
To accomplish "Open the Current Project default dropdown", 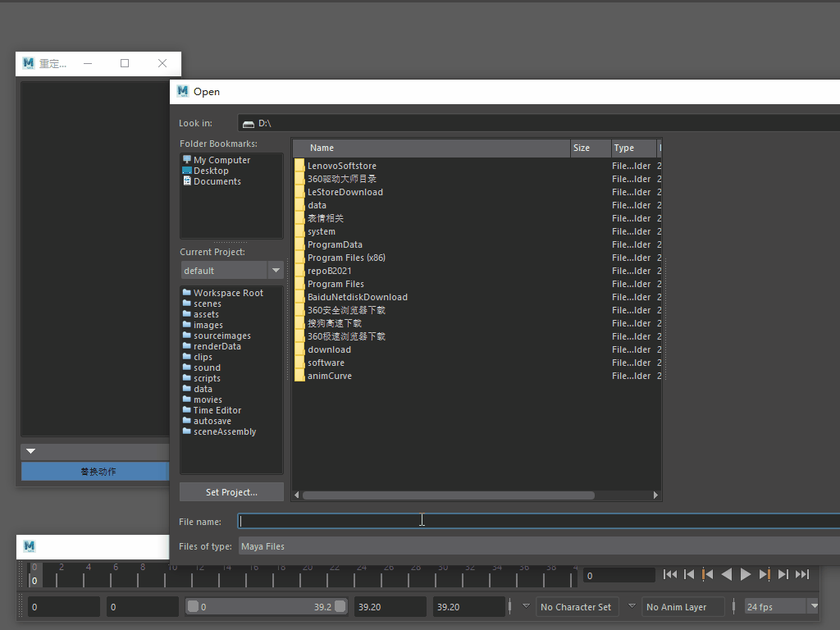I will (276, 271).
